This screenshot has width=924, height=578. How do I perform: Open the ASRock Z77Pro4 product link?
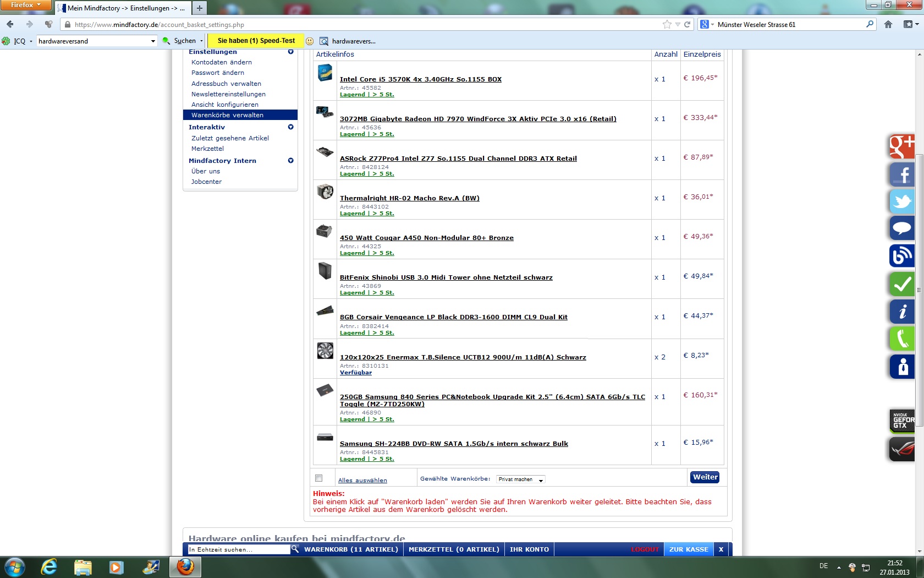click(458, 159)
